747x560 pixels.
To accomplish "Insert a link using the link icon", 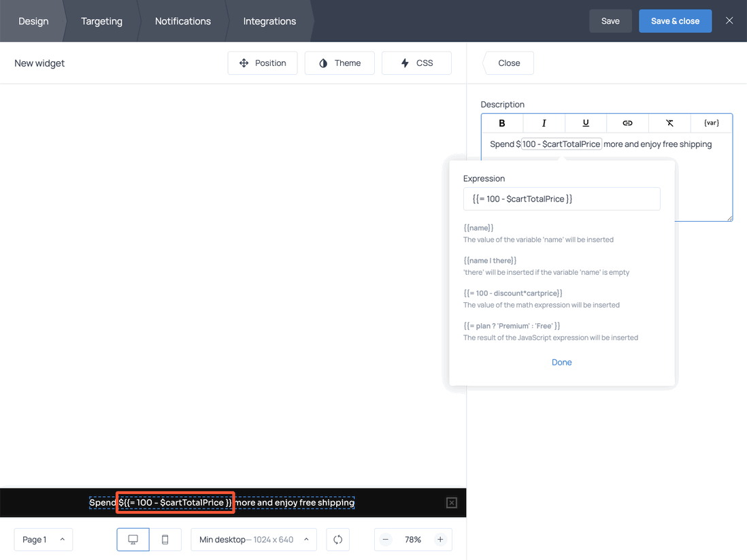I will (627, 123).
